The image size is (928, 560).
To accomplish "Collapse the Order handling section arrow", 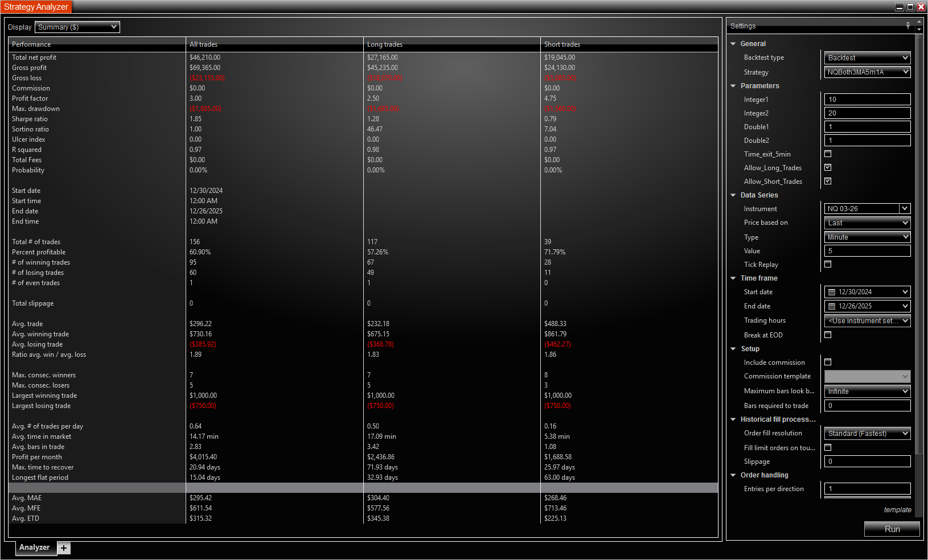I will (733, 475).
